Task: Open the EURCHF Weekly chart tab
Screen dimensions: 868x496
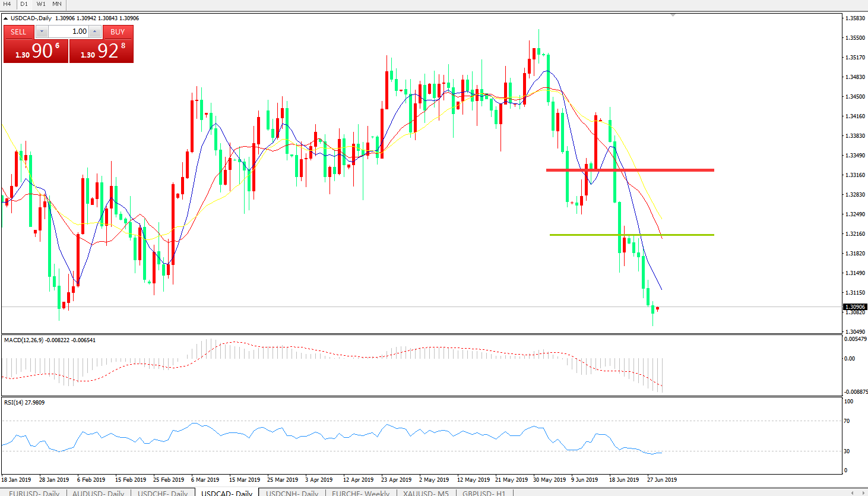Action: click(x=360, y=493)
